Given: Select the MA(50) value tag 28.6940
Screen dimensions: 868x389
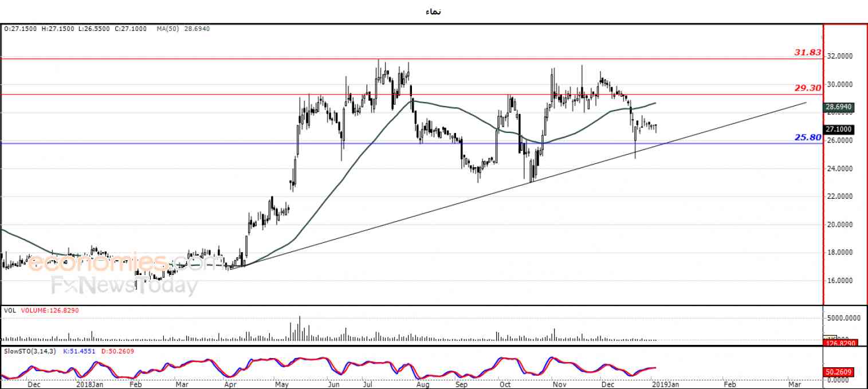Looking at the screenshot, I should (x=840, y=107).
